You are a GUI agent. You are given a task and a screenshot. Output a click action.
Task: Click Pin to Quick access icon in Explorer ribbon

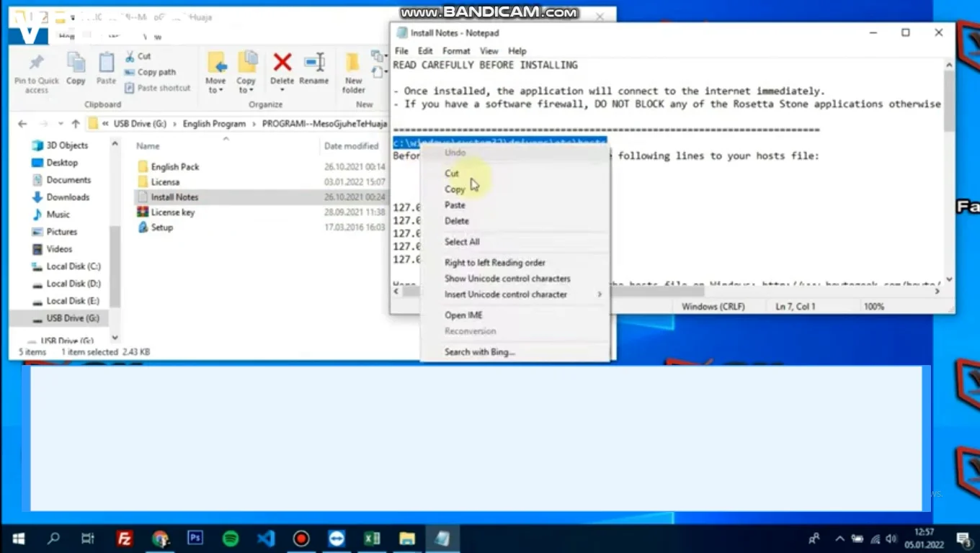[x=36, y=63]
